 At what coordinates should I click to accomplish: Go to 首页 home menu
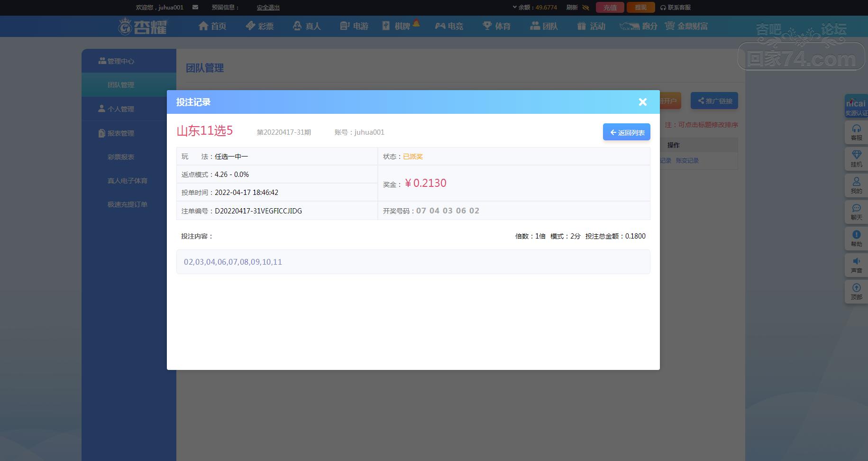212,26
